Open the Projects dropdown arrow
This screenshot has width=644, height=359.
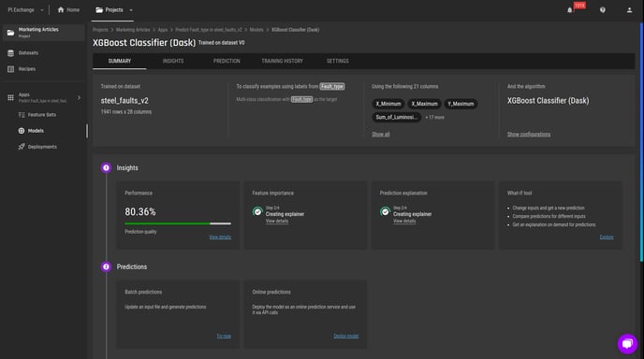[131, 10]
